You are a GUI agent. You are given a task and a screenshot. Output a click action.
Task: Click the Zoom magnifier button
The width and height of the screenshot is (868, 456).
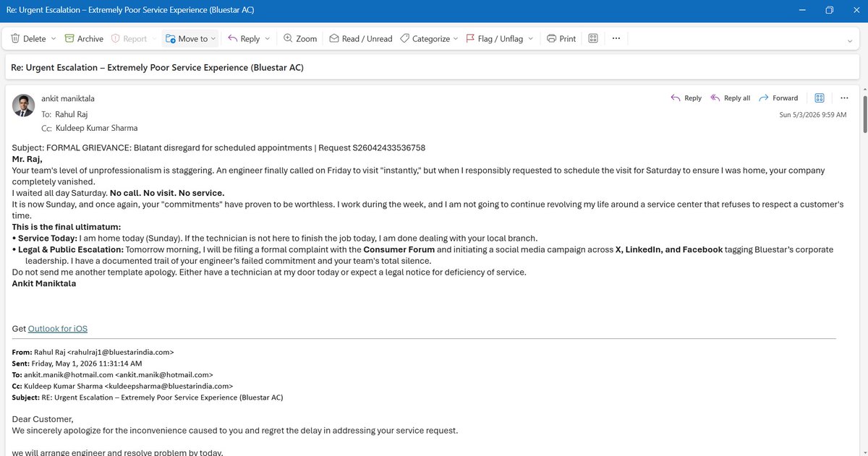[x=299, y=39]
